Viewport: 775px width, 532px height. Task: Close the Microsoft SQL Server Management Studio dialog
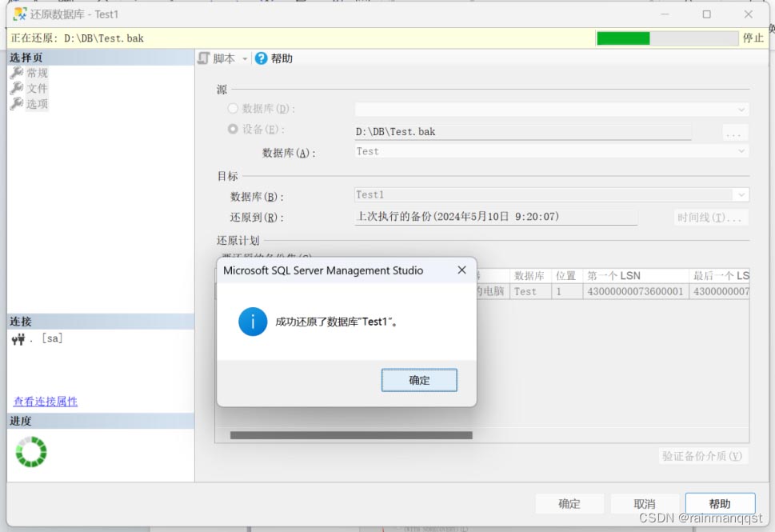[461, 270]
